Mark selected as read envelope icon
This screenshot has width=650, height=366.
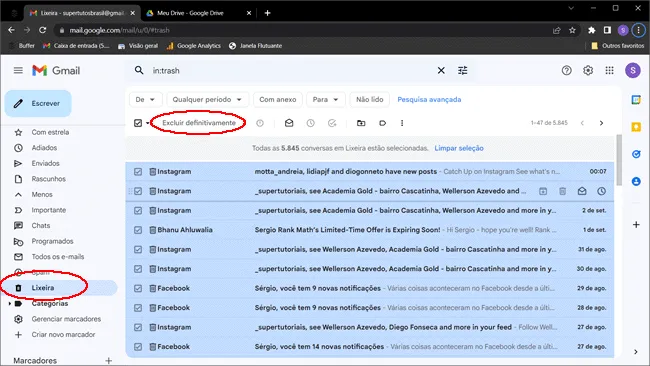(x=289, y=123)
